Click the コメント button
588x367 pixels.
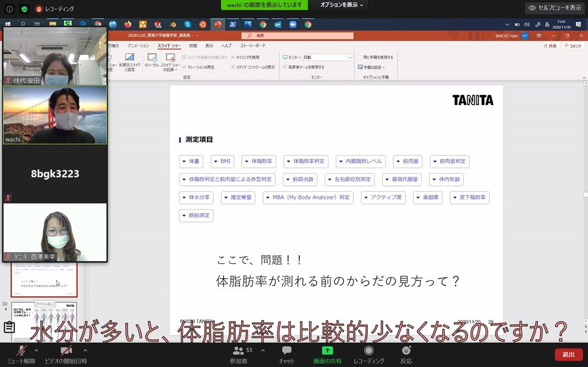click(x=573, y=46)
